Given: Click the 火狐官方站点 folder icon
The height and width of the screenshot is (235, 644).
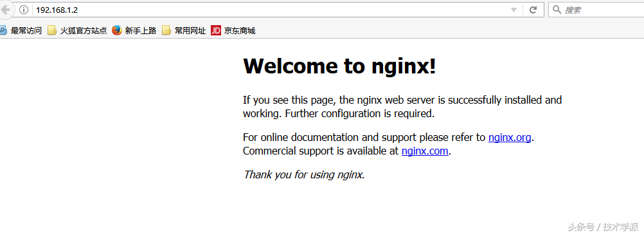Looking at the screenshot, I should click(52, 30).
